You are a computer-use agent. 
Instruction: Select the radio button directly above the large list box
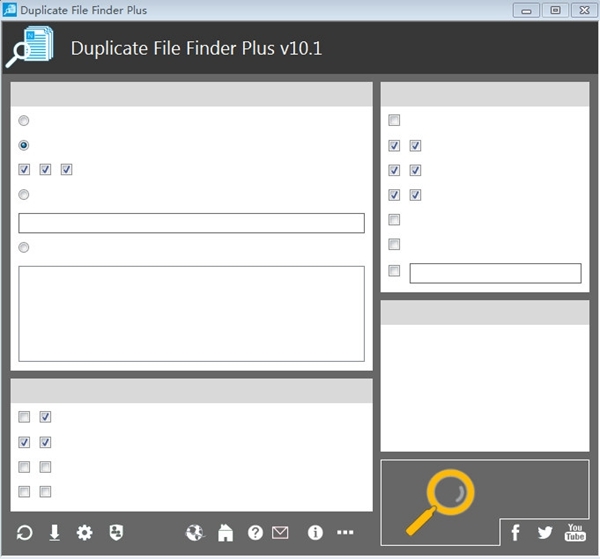click(24, 247)
